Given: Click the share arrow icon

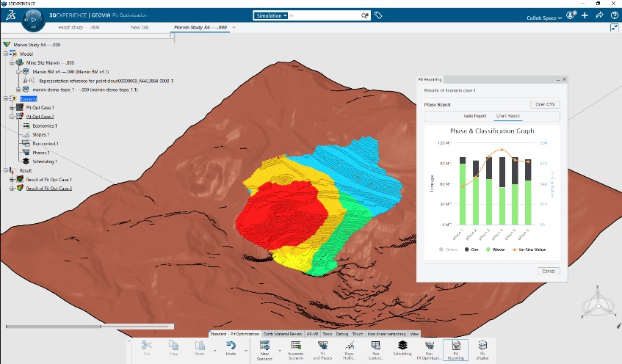Looking at the screenshot, I should (x=599, y=15).
